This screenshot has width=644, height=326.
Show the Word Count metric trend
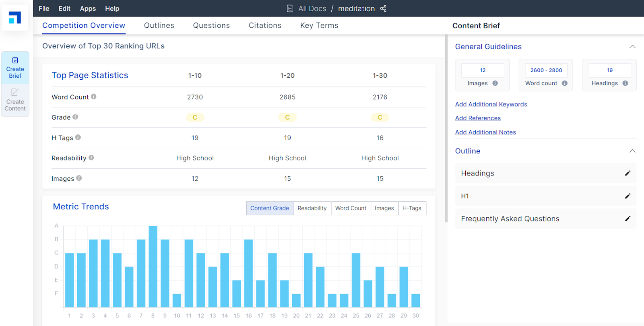click(x=351, y=208)
